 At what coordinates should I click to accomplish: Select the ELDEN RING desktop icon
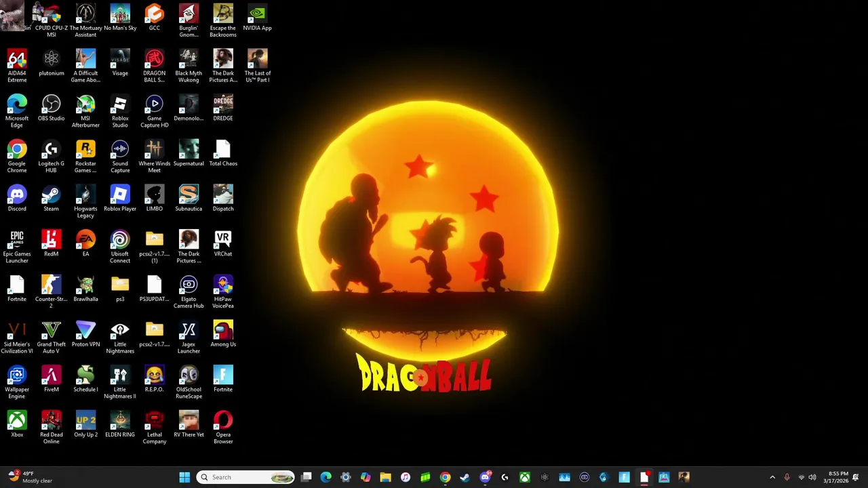[x=120, y=425]
